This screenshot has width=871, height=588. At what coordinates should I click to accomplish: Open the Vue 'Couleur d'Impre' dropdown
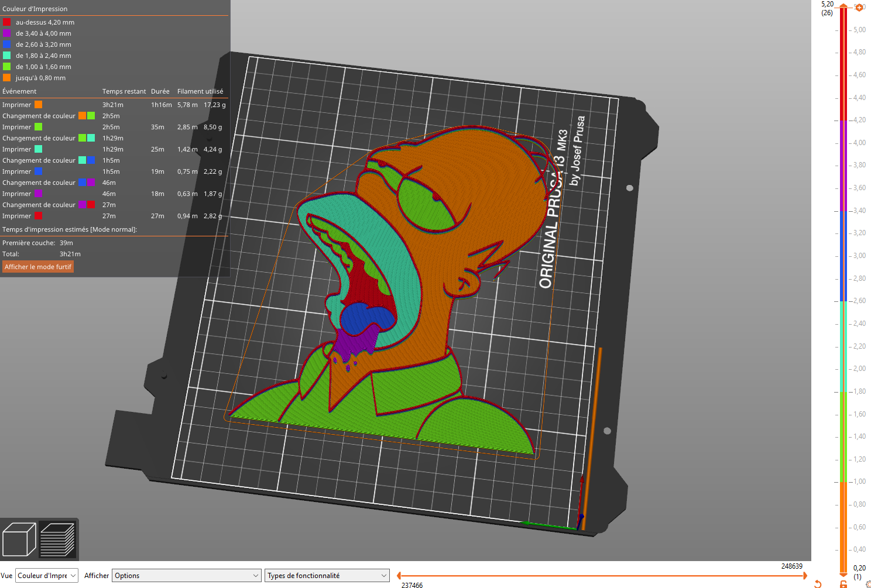pos(46,575)
